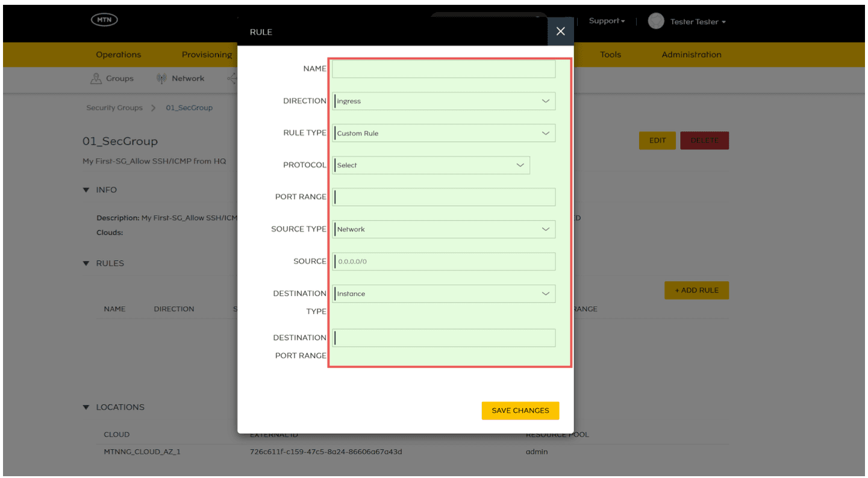The height and width of the screenshot is (478, 868).
Task: Open the Tester Tester user menu
Action: (698, 22)
